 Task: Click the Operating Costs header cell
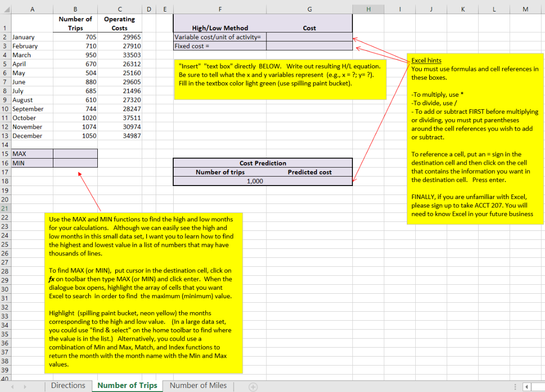(120, 23)
